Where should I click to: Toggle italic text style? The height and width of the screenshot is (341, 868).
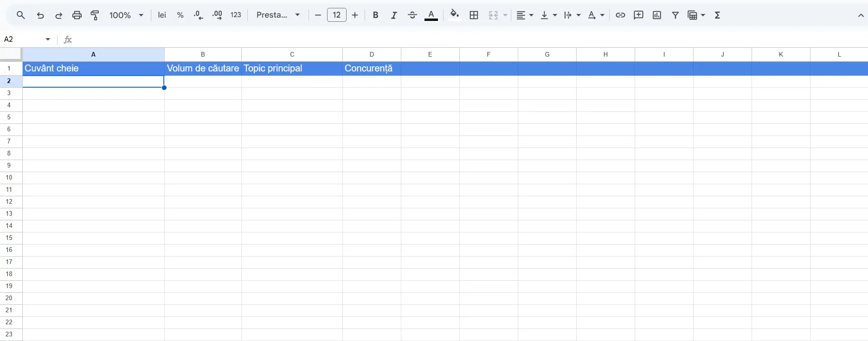(x=393, y=15)
